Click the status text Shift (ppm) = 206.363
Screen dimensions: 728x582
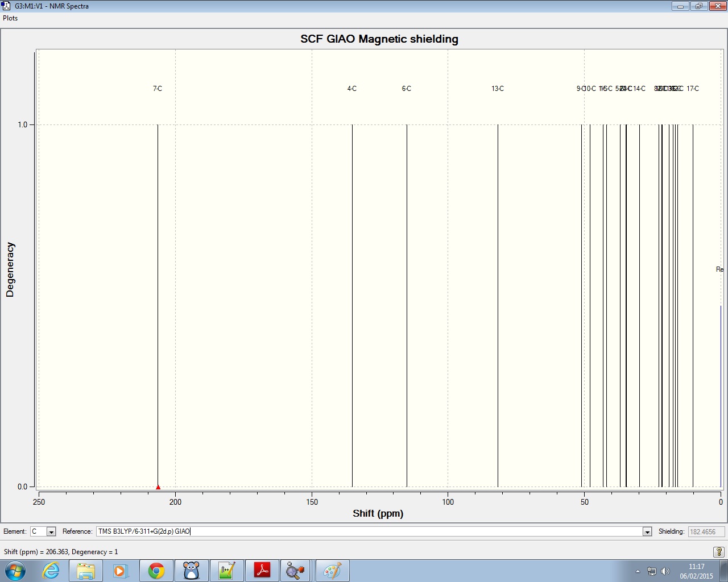pyautogui.click(x=61, y=552)
